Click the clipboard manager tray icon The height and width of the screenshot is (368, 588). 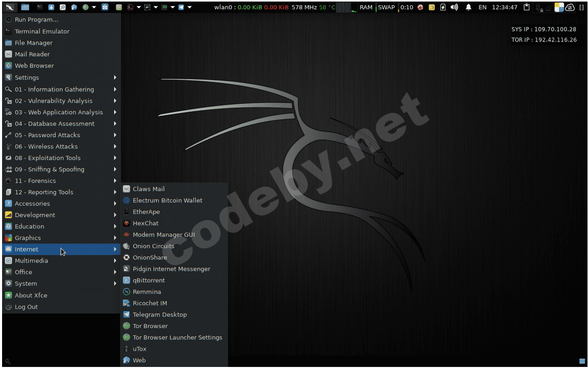point(527,7)
